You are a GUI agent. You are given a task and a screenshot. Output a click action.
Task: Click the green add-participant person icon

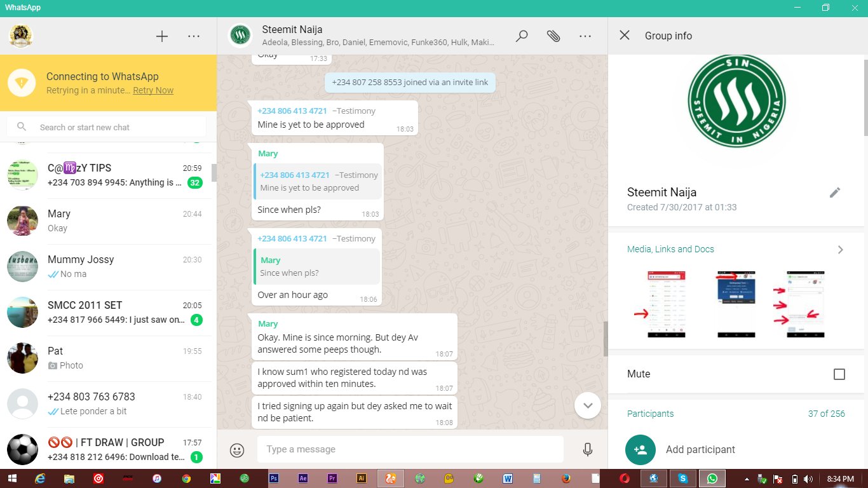tap(641, 449)
